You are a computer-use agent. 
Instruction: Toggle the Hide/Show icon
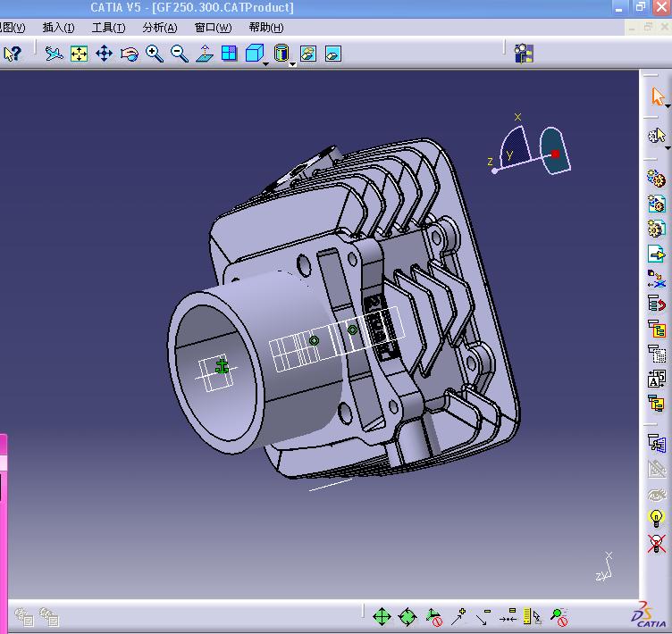[x=308, y=54]
